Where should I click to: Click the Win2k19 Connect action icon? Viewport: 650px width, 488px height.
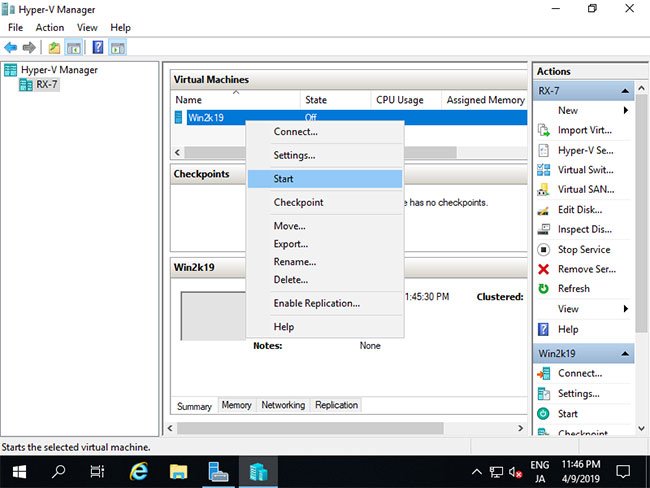(x=543, y=374)
